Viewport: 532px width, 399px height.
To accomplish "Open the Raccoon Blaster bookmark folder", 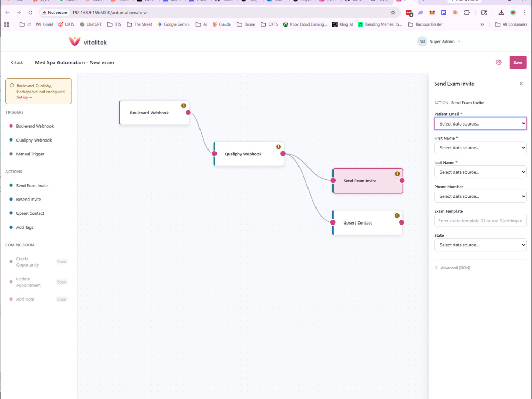I will click(426, 24).
